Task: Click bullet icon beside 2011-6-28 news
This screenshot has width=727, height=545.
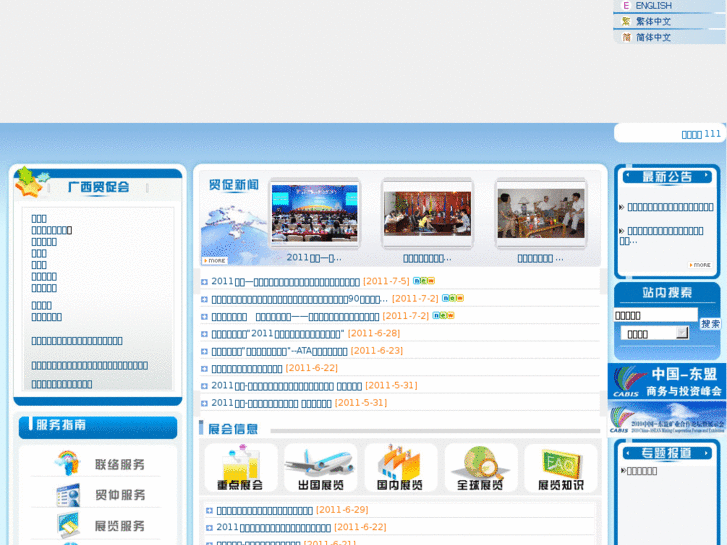Action: click(x=204, y=334)
